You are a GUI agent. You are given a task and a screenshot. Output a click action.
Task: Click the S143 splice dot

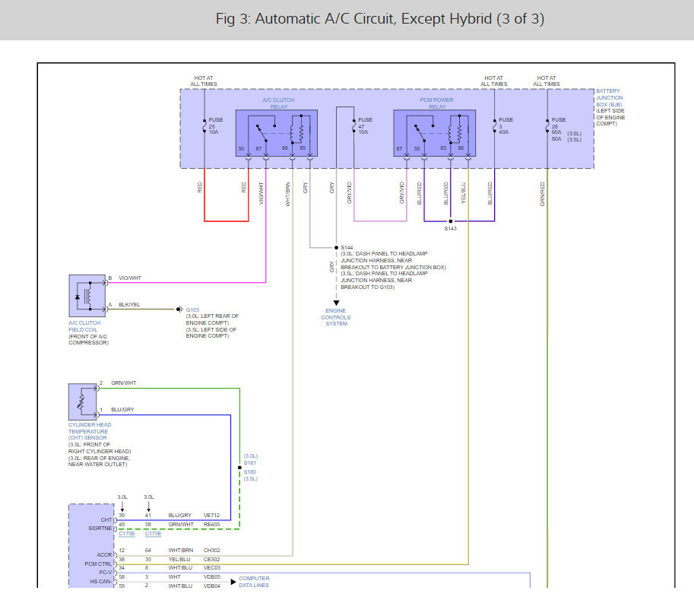click(451, 221)
